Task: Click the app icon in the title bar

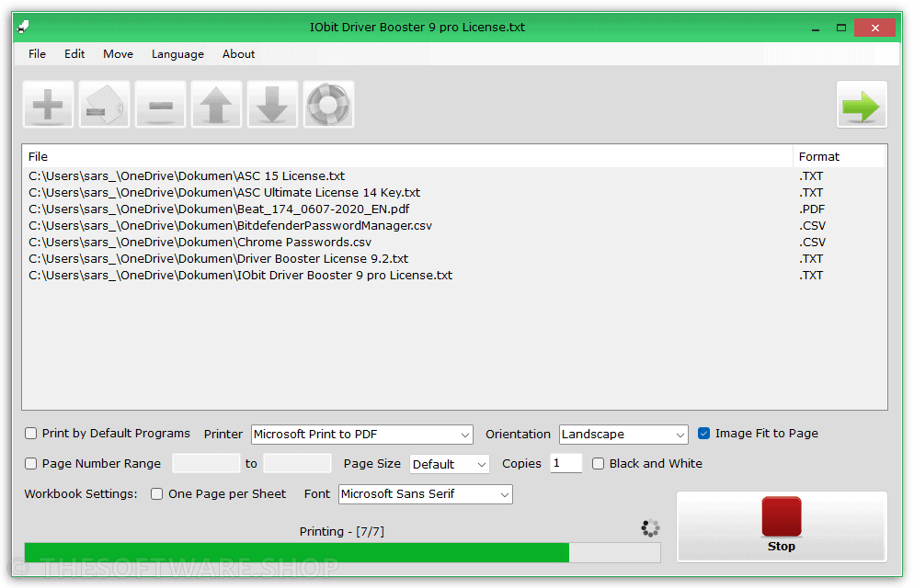Action: [23, 27]
